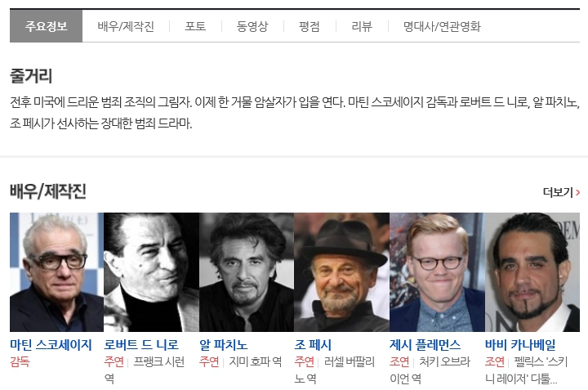Open 마틴 스코세이지 photo thumbnail

coord(56,272)
